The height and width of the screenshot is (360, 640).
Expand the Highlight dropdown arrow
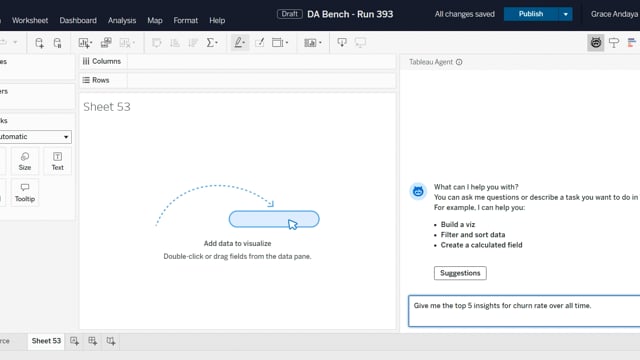click(244, 42)
